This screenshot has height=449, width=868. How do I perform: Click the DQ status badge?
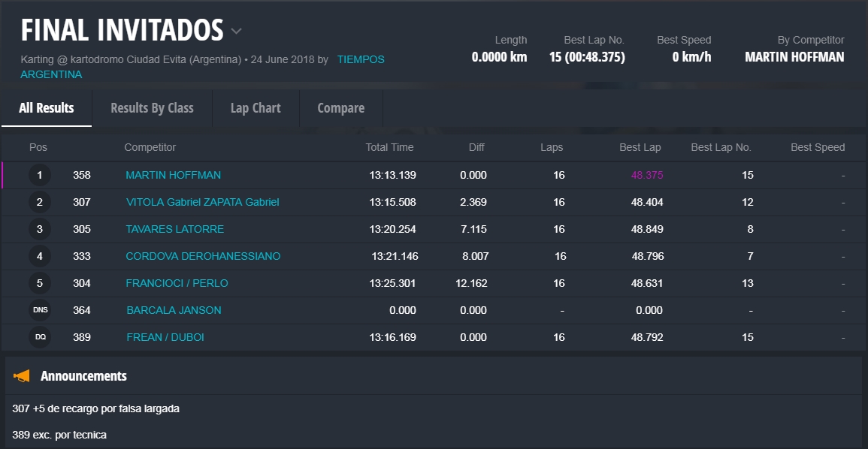click(40, 337)
